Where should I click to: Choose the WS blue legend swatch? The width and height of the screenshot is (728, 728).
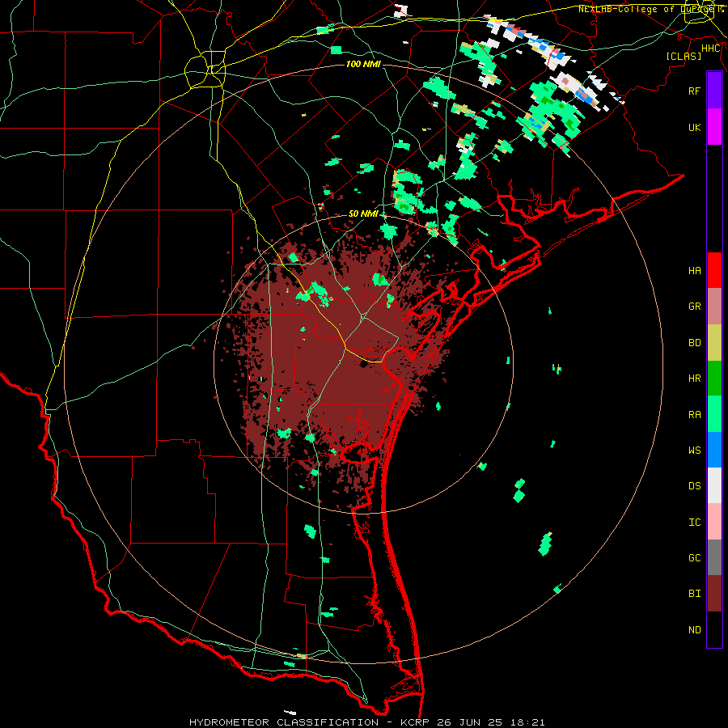714,450
